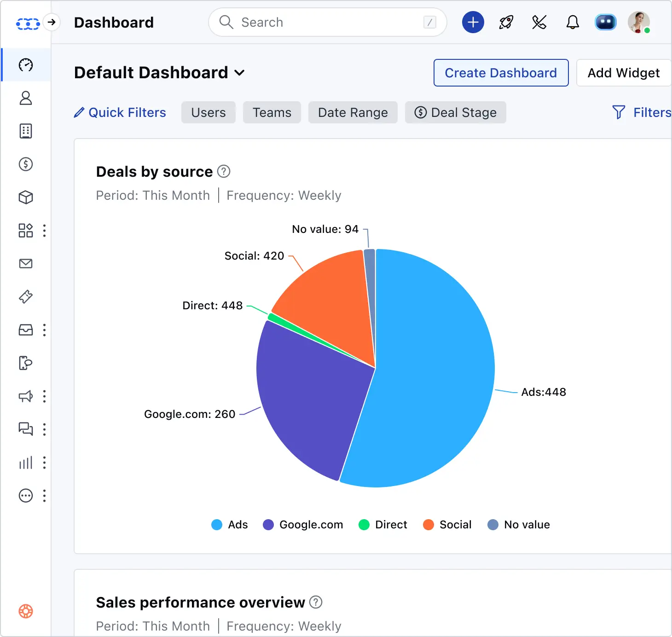Viewport: 672px width, 637px height.
Task: Expand options dots beside chat bubbles icon
Action: point(44,429)
